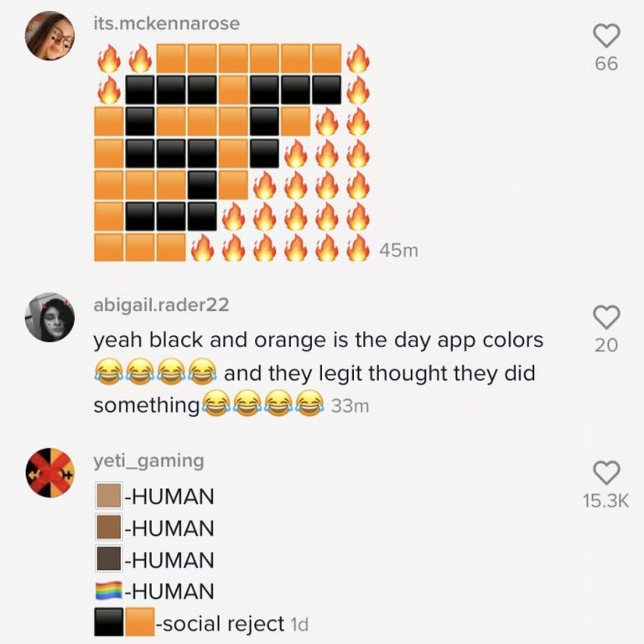Tap the darkest brown skin-tone square
The height and width of the screenshot is (644, 644).
coord(109,558)
